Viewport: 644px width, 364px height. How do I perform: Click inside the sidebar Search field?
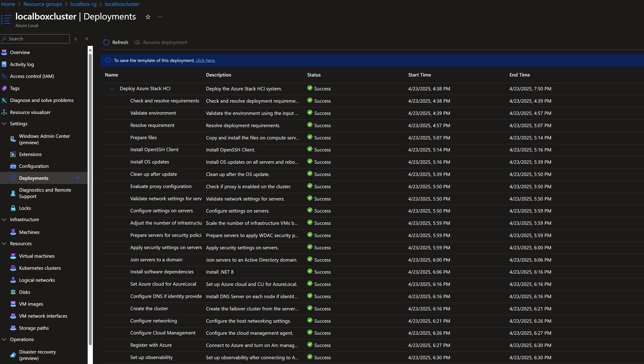point(35,39)
